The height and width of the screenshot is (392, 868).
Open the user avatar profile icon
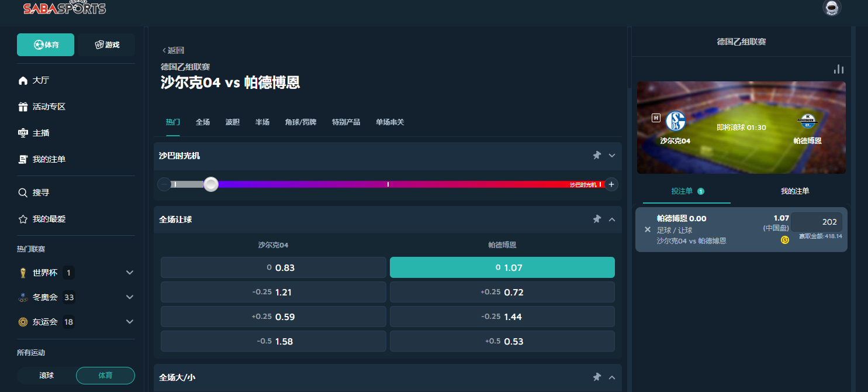click(x=831, y=8)
